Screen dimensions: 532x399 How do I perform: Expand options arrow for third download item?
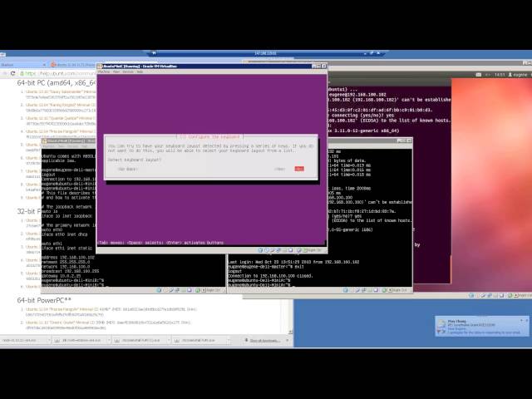pos(169,340)
